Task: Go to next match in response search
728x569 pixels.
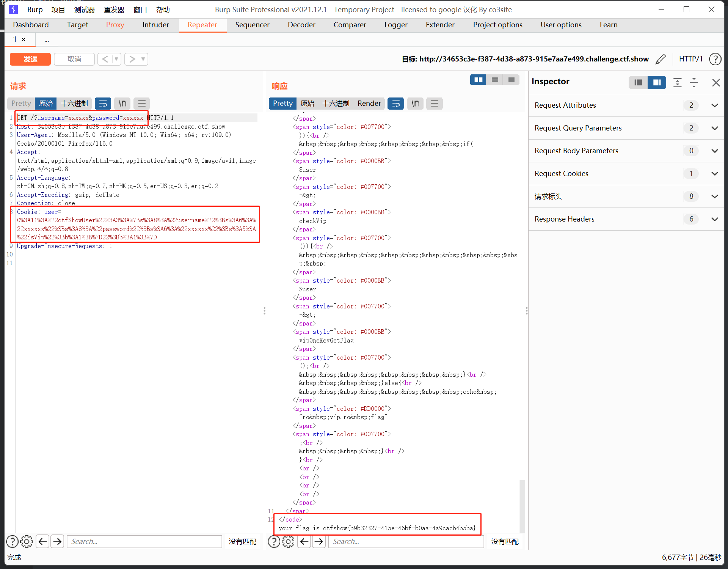Action: point(319,541)
